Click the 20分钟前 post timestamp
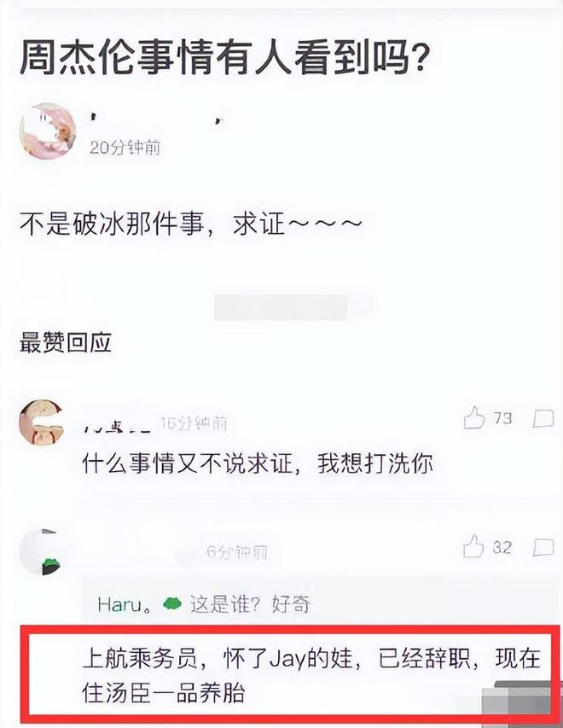The width and height of the screenshot is (563, 728). tap(125, 148)
